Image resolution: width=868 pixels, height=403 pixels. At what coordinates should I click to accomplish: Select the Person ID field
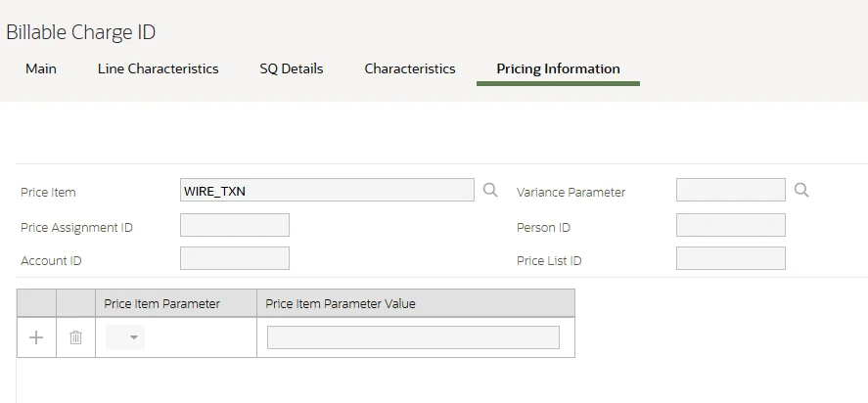click(730, 226)
